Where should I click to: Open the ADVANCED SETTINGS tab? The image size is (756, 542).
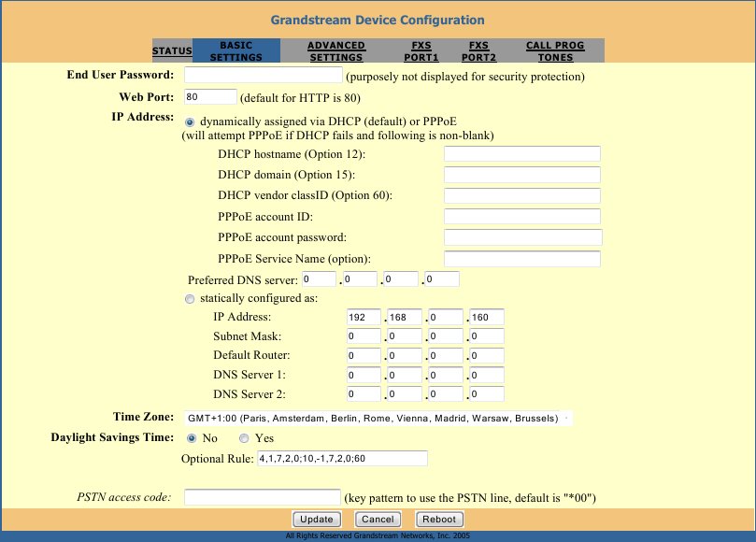pyautogui.click(x=336, y=50)
